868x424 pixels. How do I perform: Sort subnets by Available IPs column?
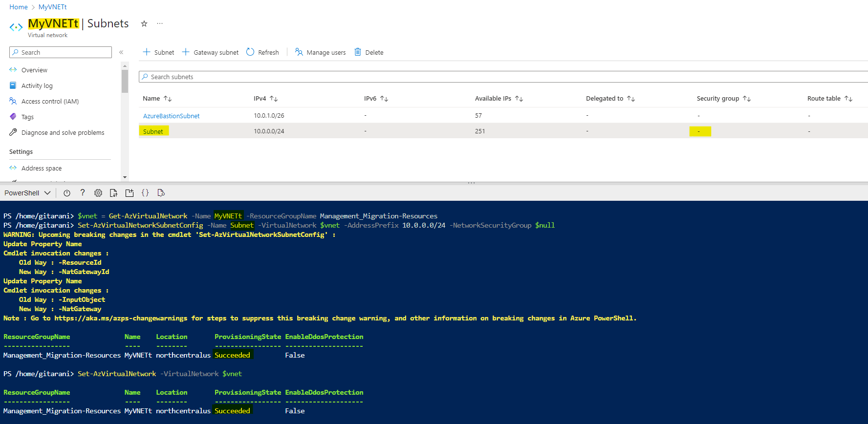click(499, 99)
